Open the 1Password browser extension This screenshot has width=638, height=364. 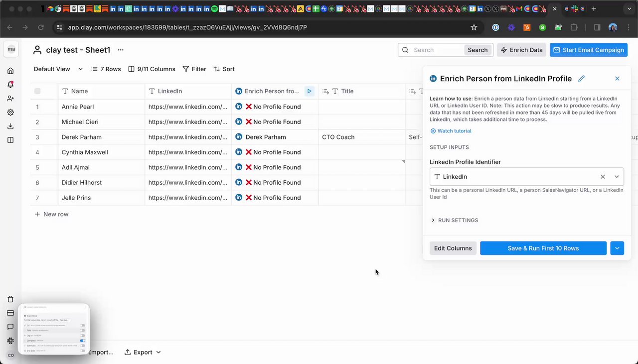[495, 27]
